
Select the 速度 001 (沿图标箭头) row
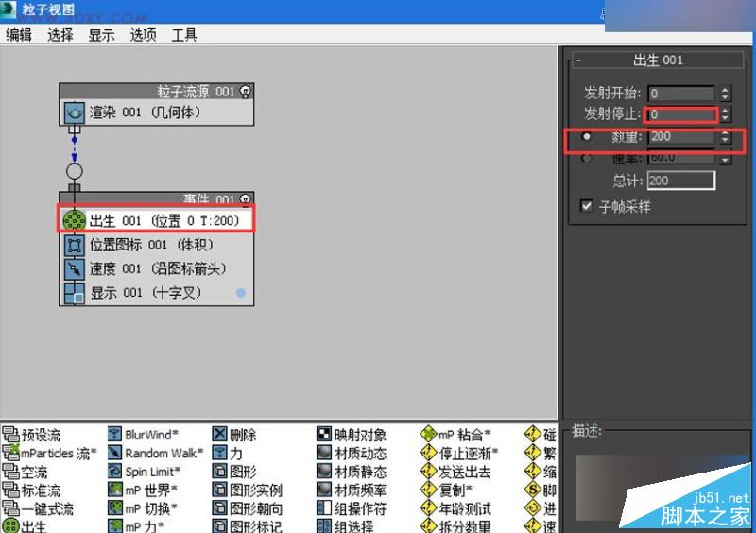(157, 268)
